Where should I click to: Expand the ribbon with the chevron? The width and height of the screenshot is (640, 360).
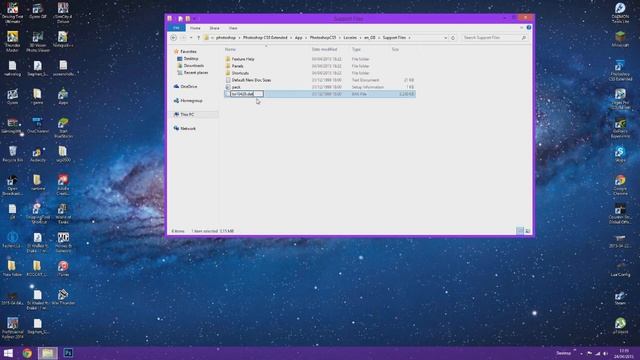coord(521,28)
